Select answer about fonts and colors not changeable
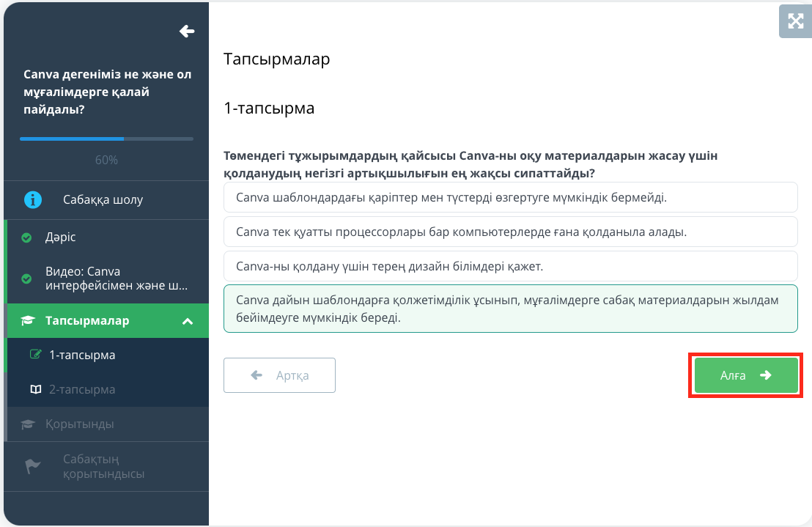Viewport: 812px width, 527px height. coord(510,197)
